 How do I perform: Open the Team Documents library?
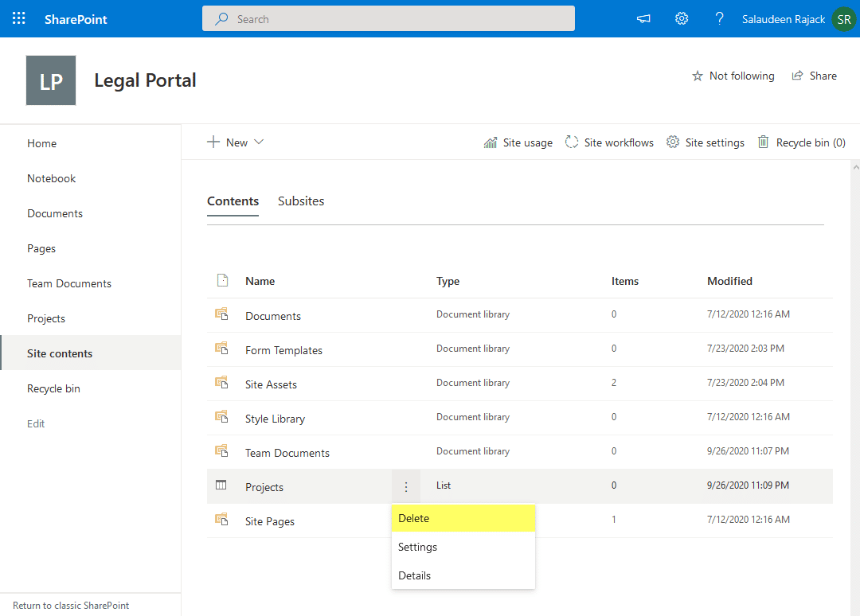point(287,453)
